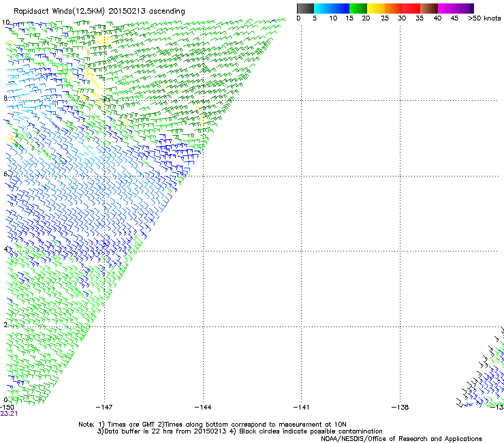Click the latitude axis label '4'

pyautogui.click(x=5, y=249)
